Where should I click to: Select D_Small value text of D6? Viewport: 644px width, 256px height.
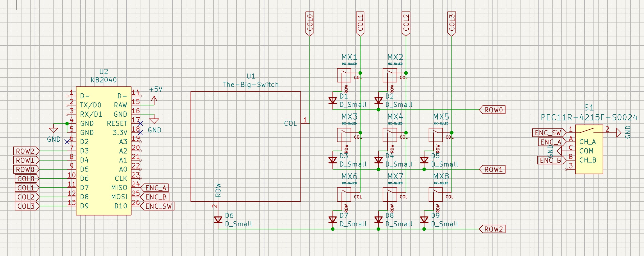pos(239,224)
